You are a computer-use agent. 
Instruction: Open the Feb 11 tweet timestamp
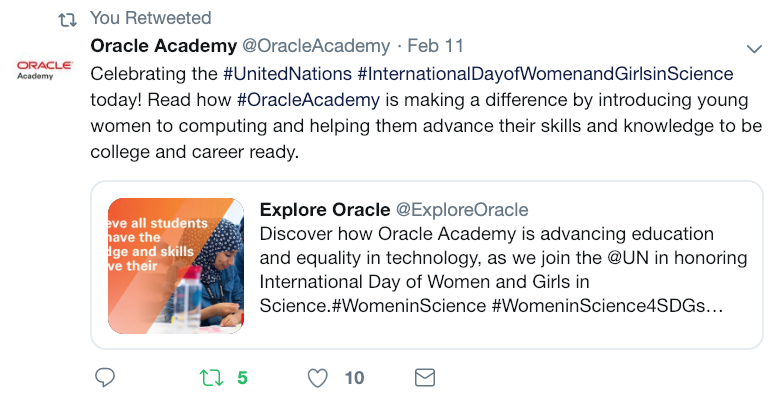435,46
